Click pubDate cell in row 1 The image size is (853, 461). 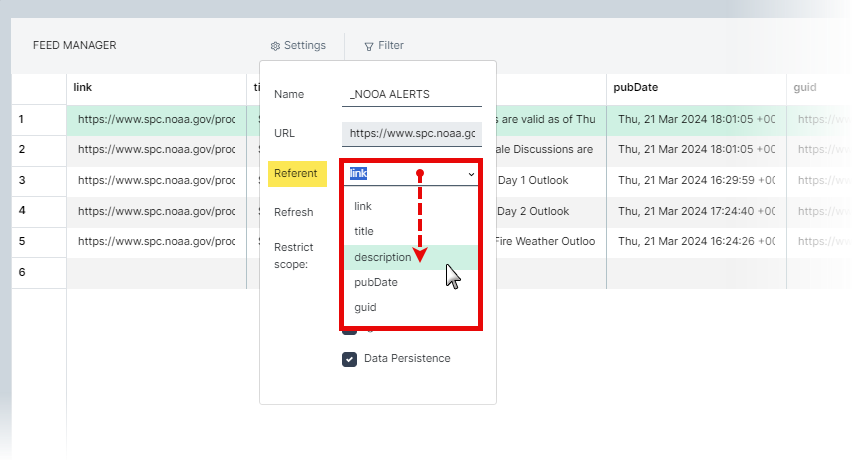tap(696, 120)
